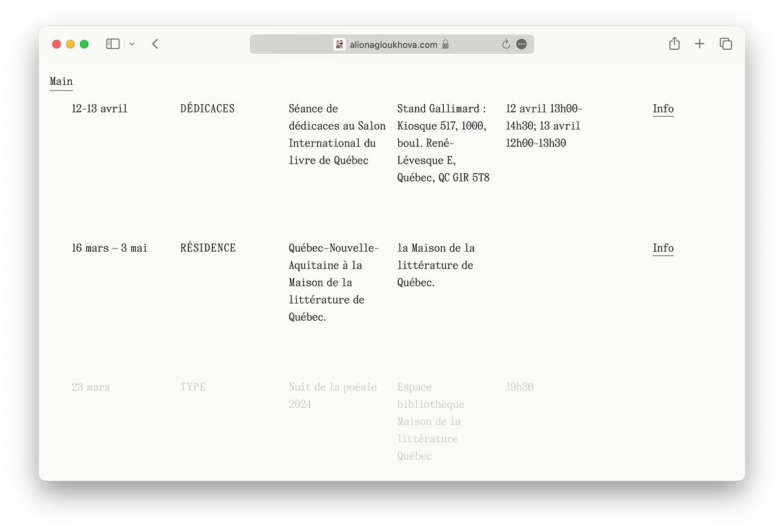Expand the tab group dropdown chevron
This screenshot has height=532, width=784.
(x=132, y=44)
